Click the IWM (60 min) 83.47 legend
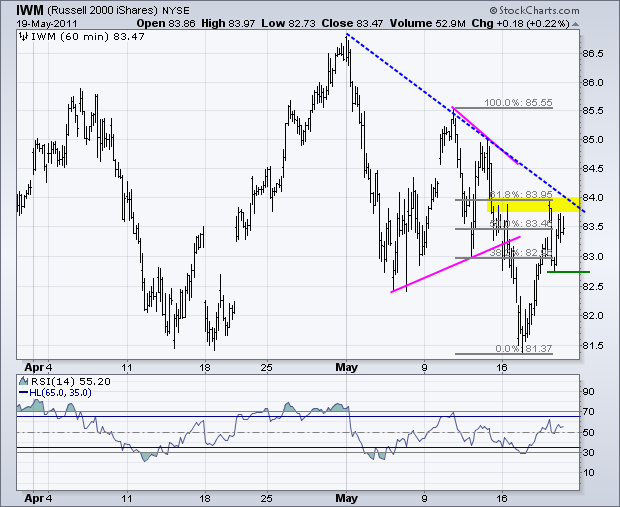Image resolution: width=620 pixels, height=507 pixels. click(88, 37)
